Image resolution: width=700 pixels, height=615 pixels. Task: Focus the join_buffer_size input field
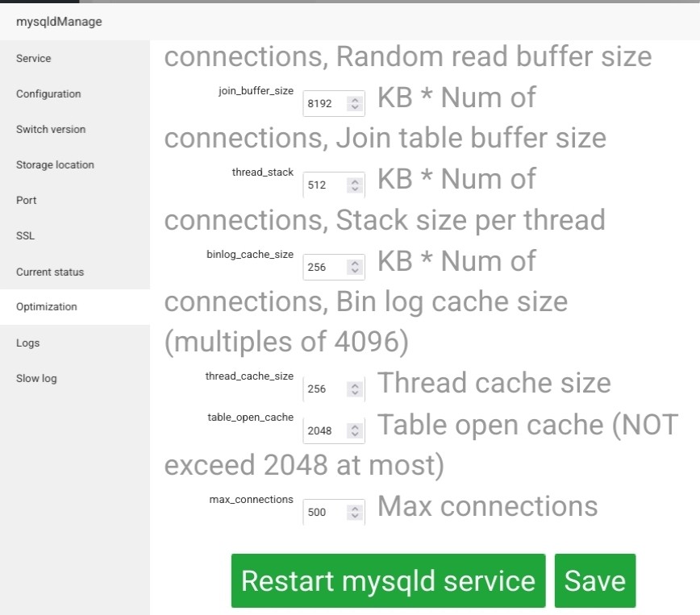click(324, 104)
